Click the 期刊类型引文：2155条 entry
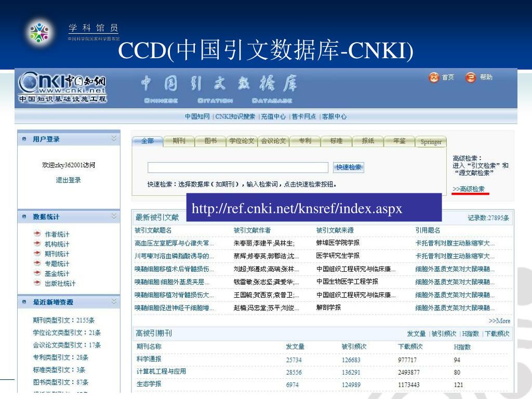Viewport: 532px width, 399px height. [x=64, y=320]
